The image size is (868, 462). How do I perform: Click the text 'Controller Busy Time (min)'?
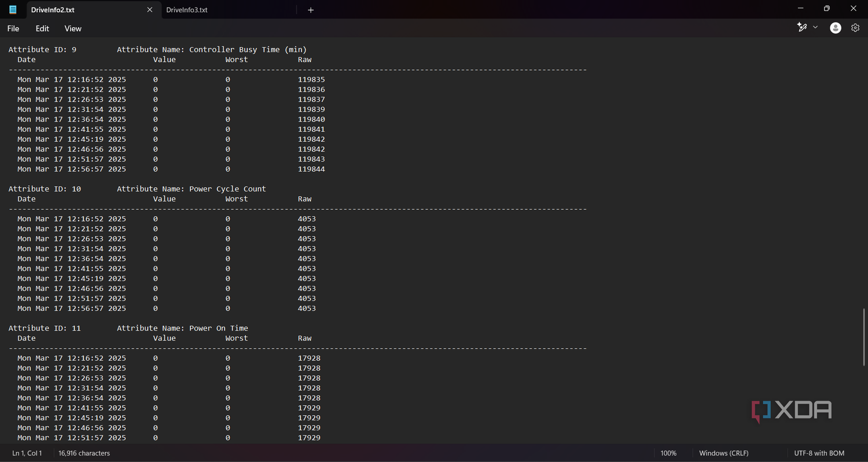[248, 50]
